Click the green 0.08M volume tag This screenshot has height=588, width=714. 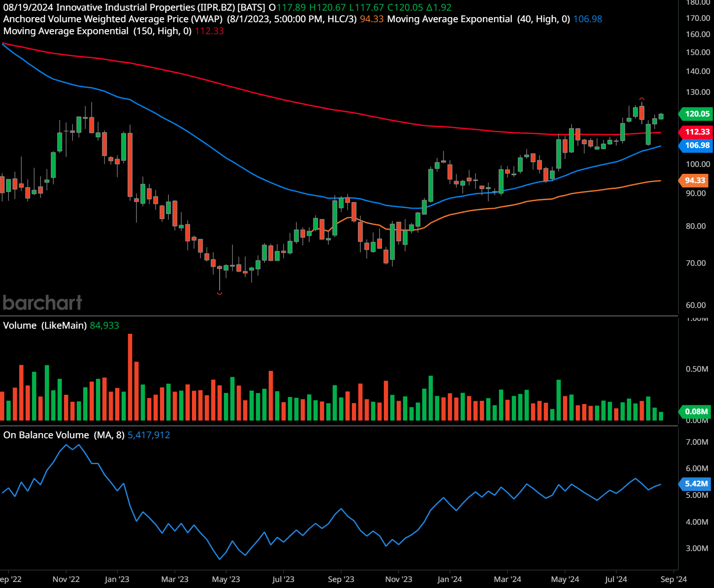click(x=695, y=411)
